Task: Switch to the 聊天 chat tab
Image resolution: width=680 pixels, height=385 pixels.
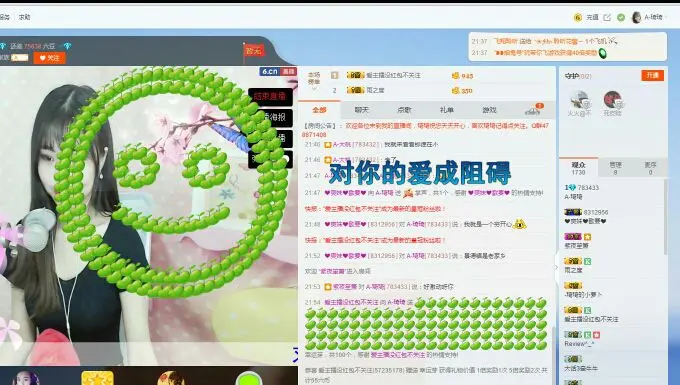Action: tap(361, 110)
